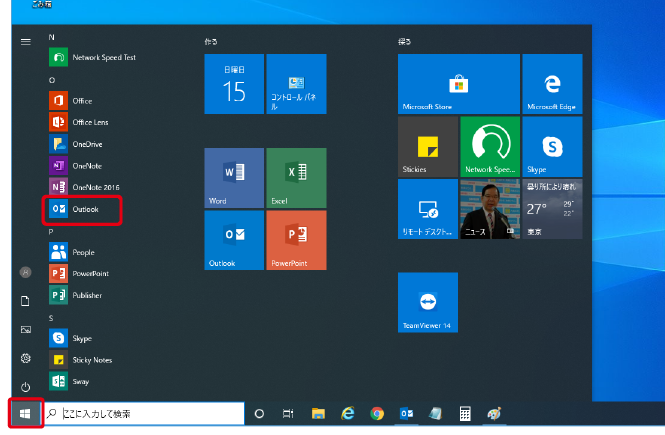Open the リモート デスクトップ tile
The height and width of the screenshot is (435, 665).
tap(428, 209)
